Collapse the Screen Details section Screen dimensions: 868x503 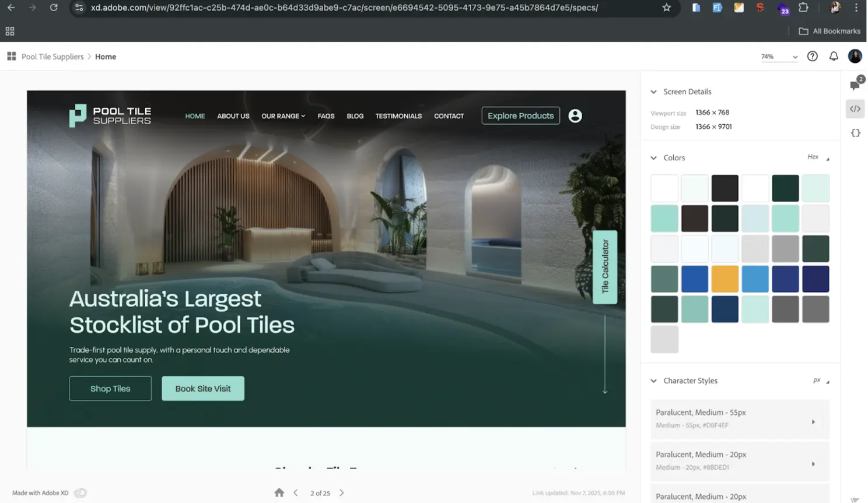[x=653, y=92]
